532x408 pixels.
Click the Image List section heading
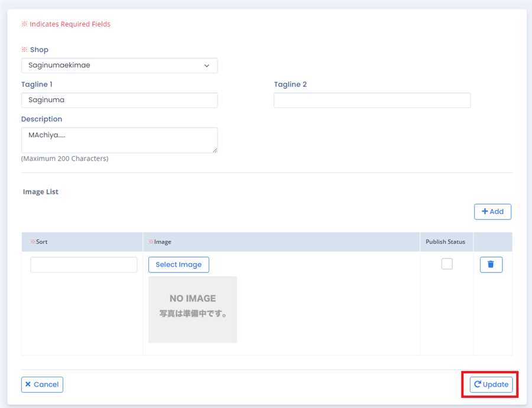[41, 192]
